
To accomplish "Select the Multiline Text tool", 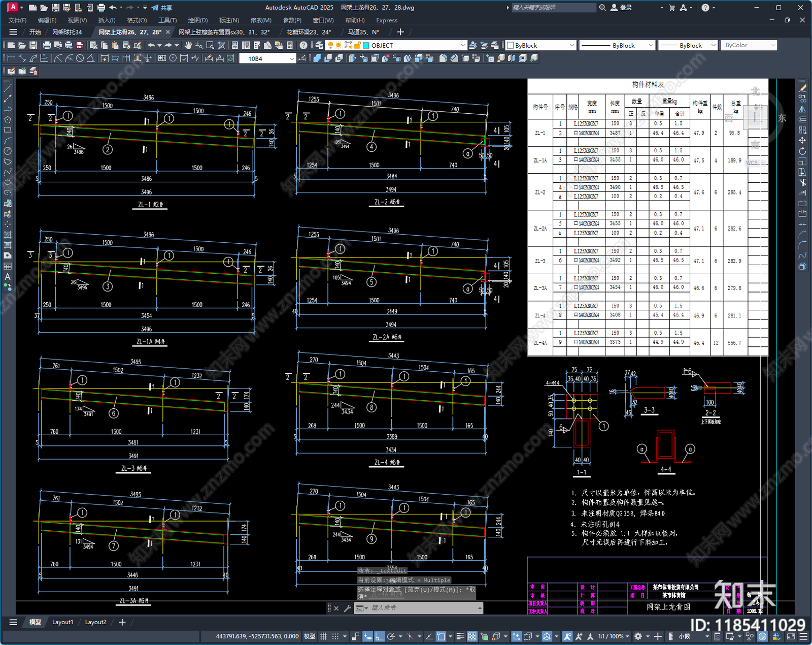I will coord(8,277).
